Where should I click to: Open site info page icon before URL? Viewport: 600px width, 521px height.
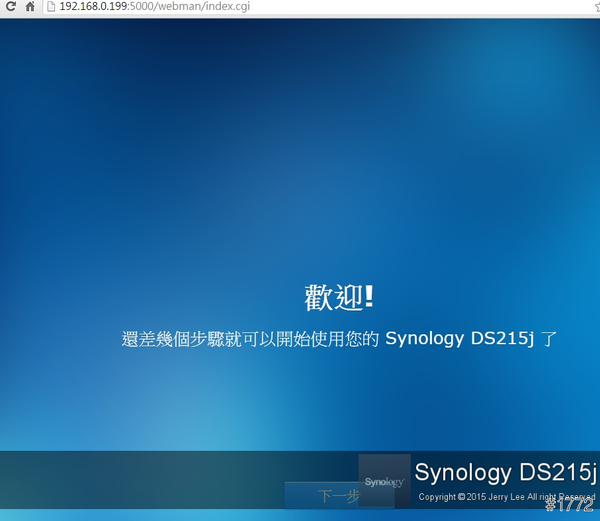50,7
